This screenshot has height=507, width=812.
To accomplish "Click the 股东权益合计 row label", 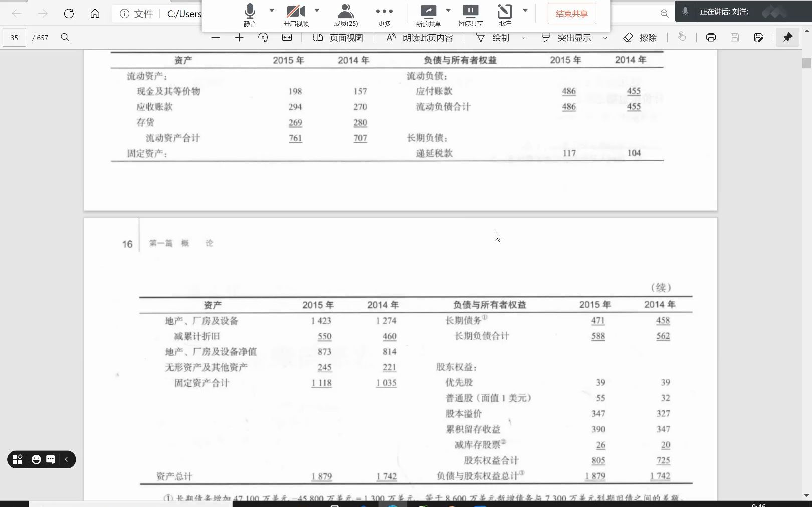I will pos(491,460).
